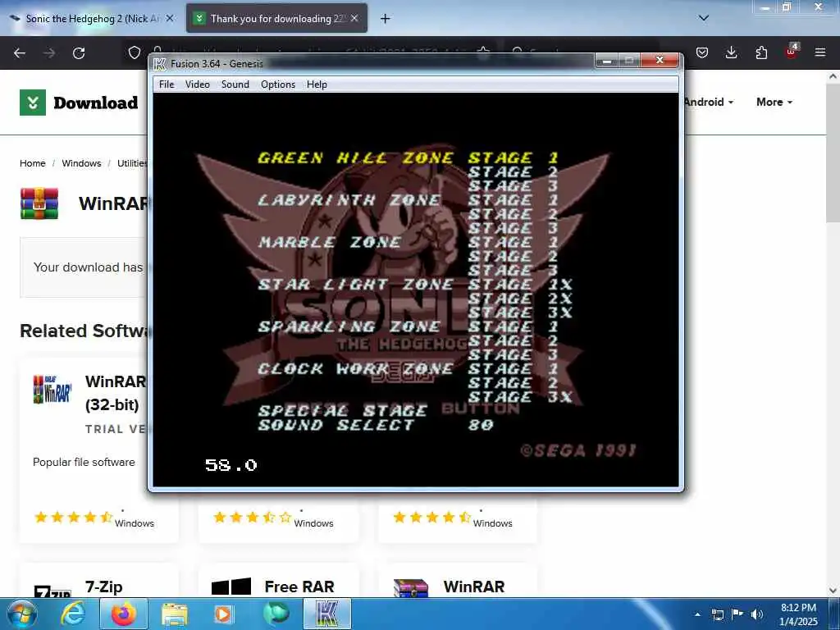Expand the More navigation dropdown

point(774,102)
